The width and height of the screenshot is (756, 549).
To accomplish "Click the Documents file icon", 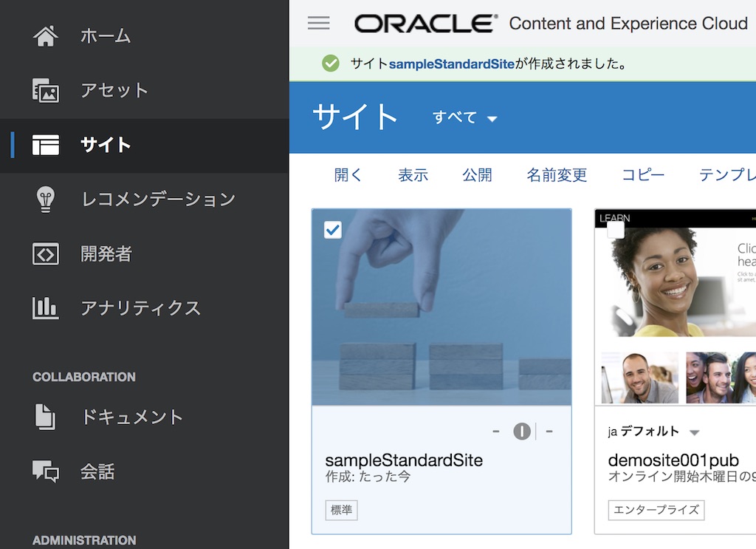I will [46, 417].
